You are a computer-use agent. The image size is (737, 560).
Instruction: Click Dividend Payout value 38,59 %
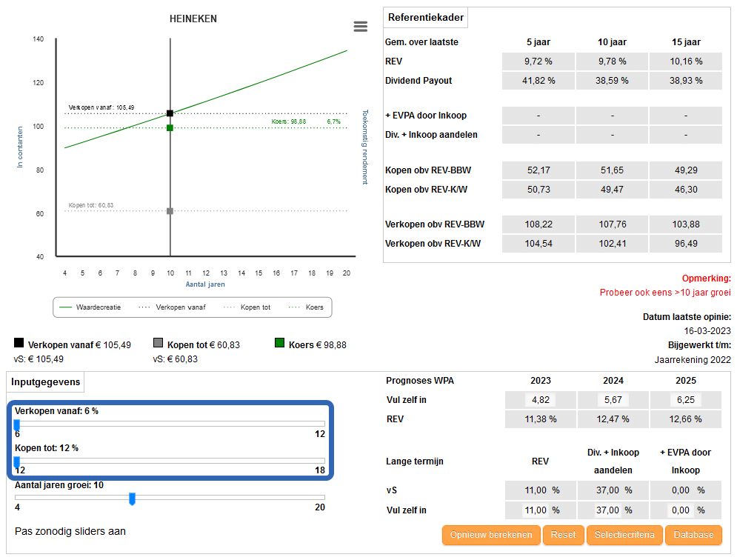click(x=612, y=81)
